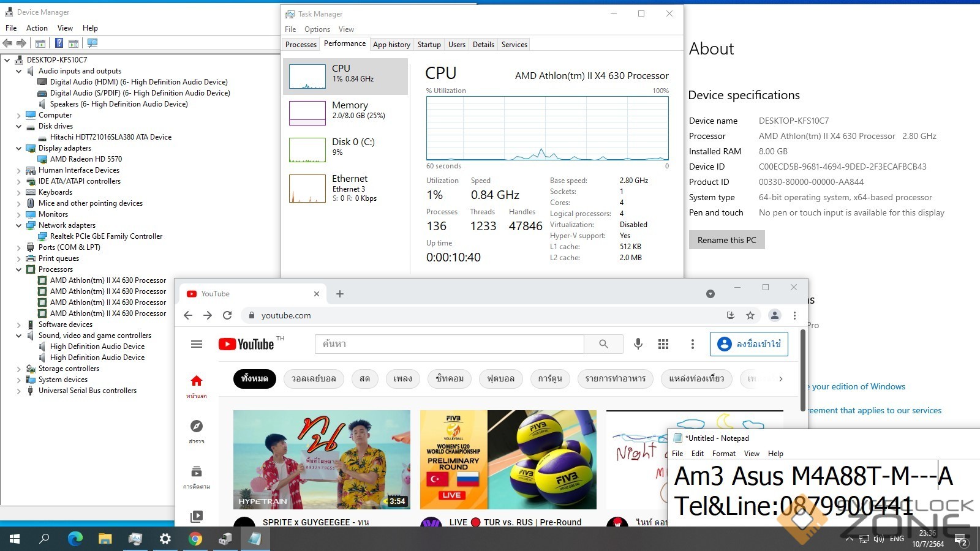Expand Universal Serial Bus controllers

(19, 391)
